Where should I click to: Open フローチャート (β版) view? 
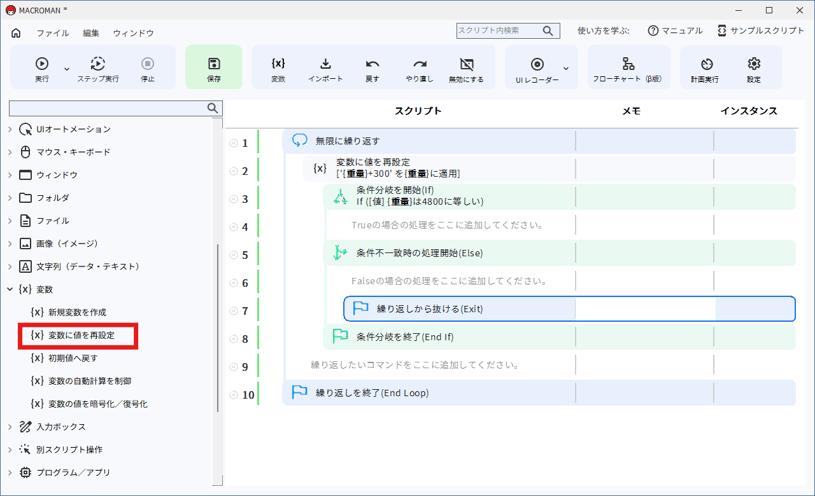[628, 69]
